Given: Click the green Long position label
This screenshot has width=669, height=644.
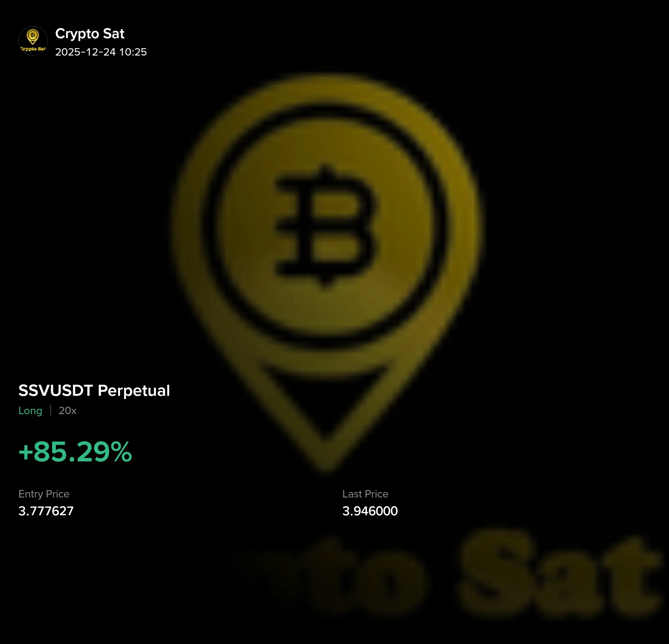Looking at the screenshot, I should tap(30, 410).
